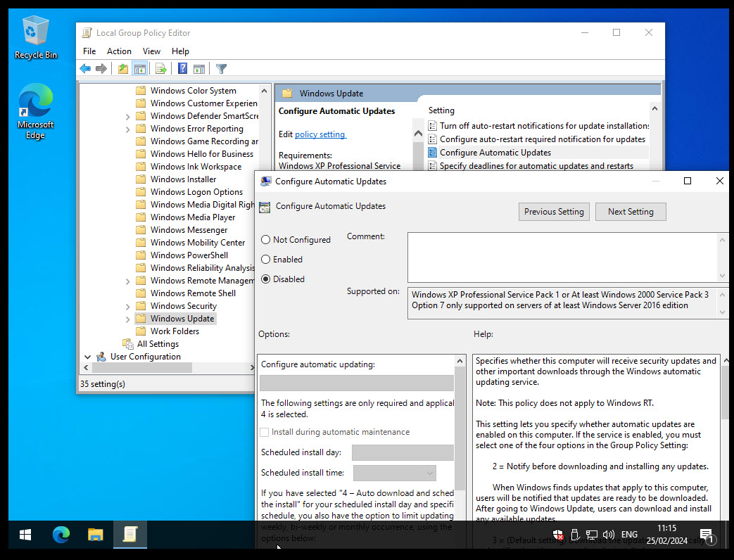Click the Filter funnel icon in the toolbar
Image resolution: width=734 pixels, height=560 pixels.
[x=220, y=68]
